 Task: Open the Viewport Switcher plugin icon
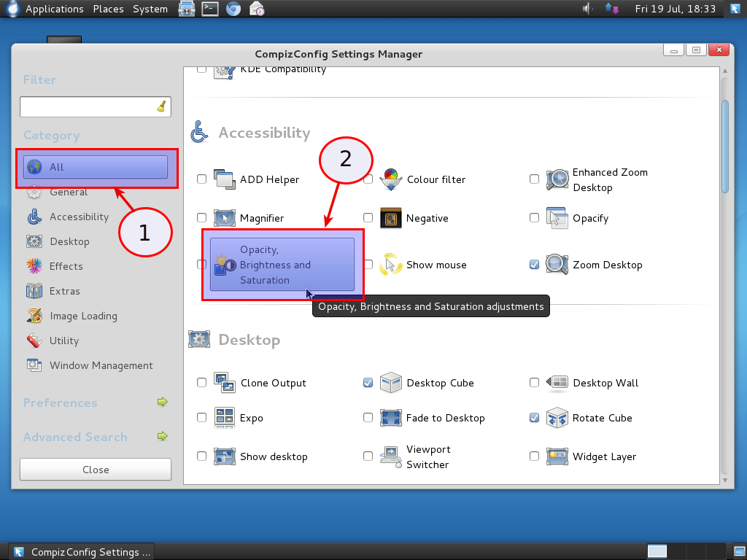coord(391,456)
